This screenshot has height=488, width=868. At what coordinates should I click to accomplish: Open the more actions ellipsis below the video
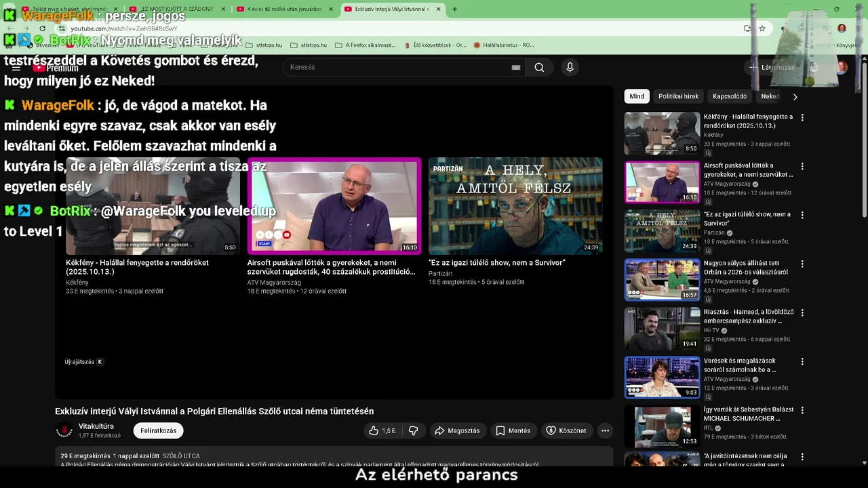[x=605, y=430]
